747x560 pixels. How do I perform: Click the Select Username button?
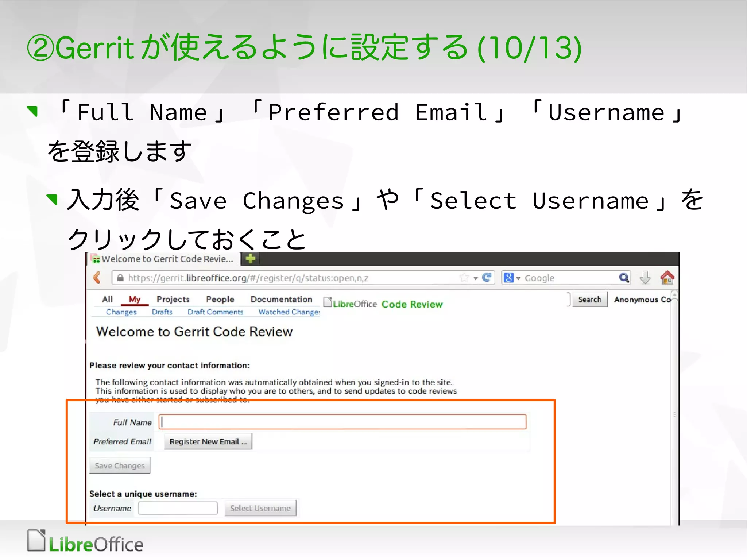[x=260, y=508]
